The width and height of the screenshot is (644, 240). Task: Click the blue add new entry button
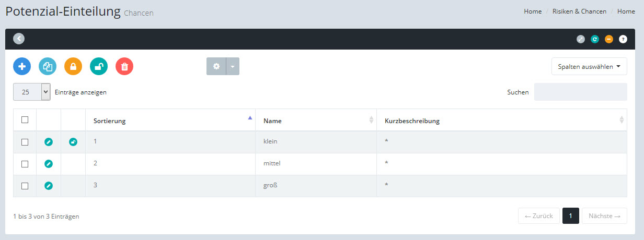[22, 66]
